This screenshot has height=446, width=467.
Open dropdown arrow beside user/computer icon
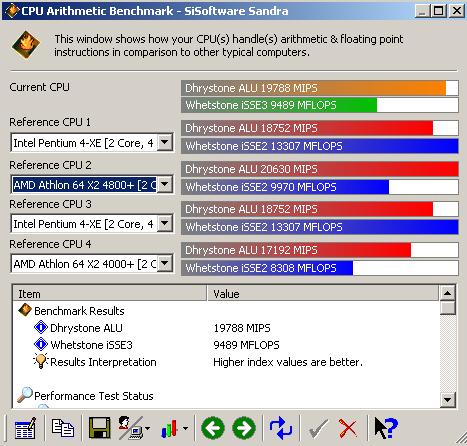pos(147,428)
